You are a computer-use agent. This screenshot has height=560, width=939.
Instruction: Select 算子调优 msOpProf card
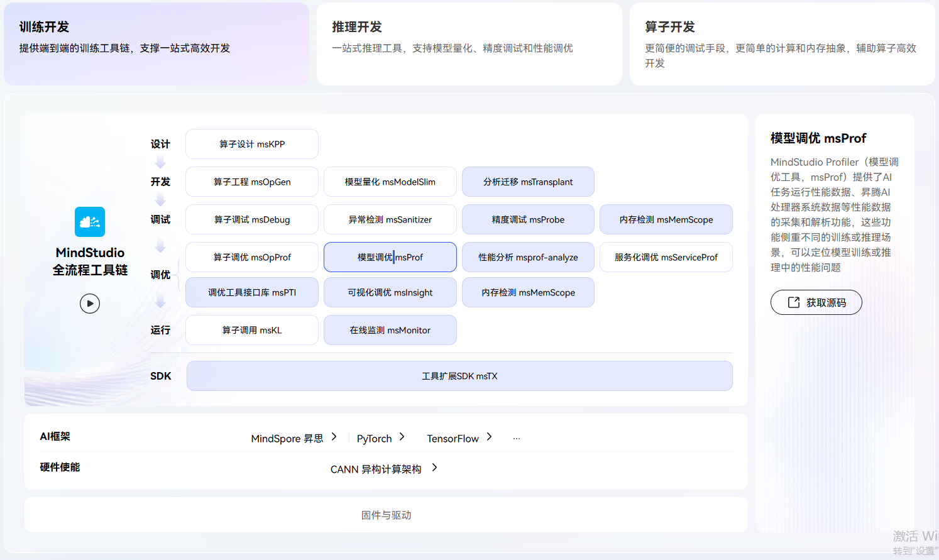click(252, 257)
